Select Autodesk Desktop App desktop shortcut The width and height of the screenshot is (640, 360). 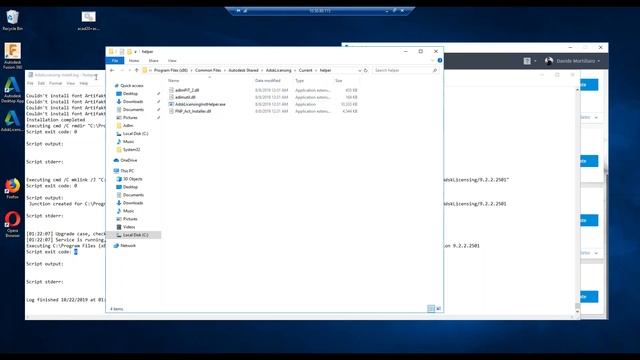pos(13,90)
